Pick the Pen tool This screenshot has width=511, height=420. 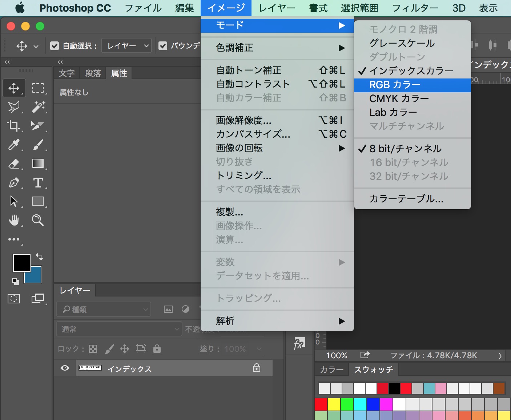pos(14,182)
